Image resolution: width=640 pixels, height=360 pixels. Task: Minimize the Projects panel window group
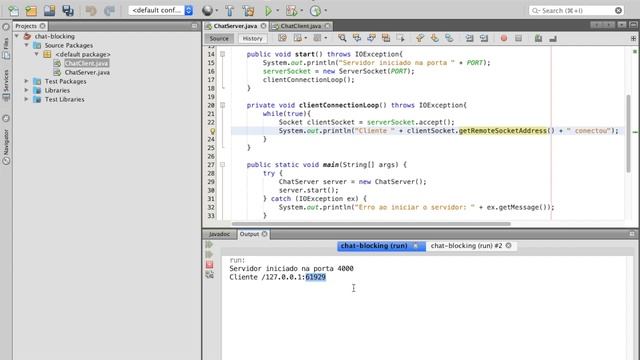click(x=194, y=26)
